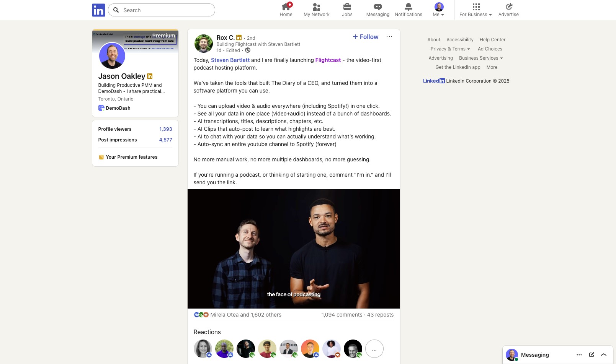This screenshot has width=616, height=364.
Task: Open the Advertising footer link
Action: [x=441, y=58]
